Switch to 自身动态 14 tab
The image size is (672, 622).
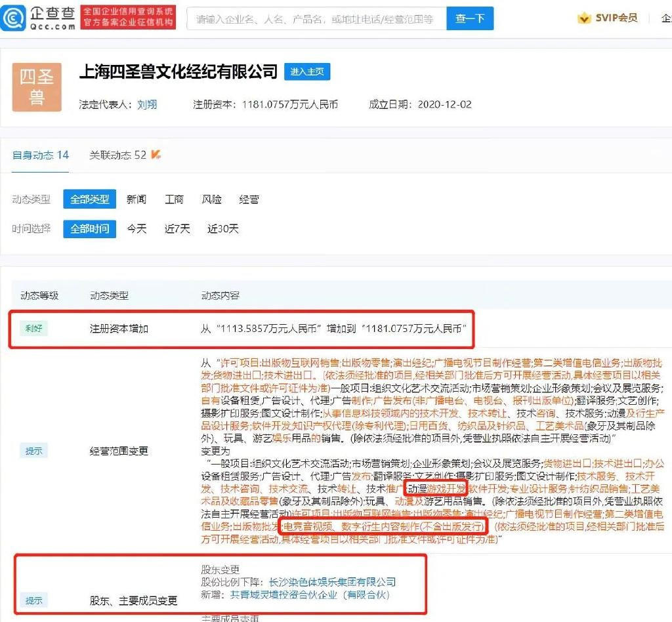point(40,155)
